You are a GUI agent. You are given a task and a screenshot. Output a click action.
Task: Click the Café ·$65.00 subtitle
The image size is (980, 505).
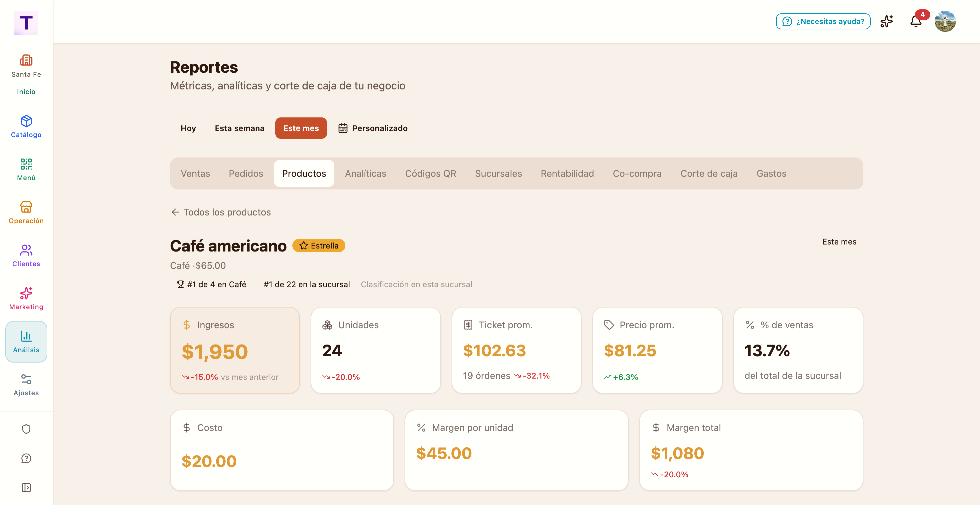coord(198,266)
